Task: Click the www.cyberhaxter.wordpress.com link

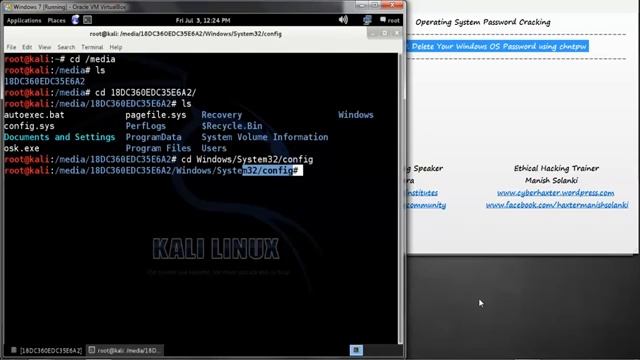Action: pos(555,193)
